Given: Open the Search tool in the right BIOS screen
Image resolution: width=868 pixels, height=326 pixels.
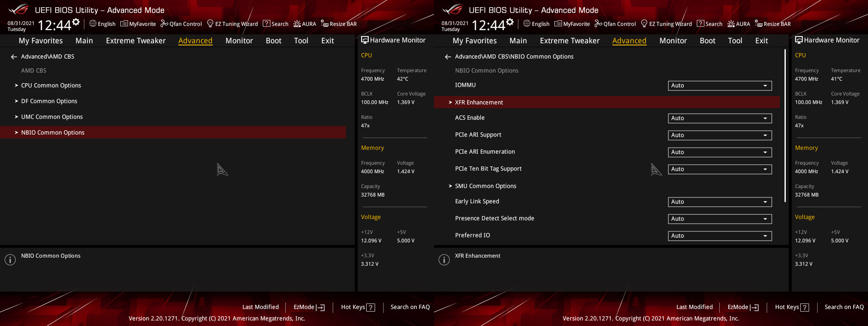Looking at the screenshot, I should click(x=709, y=24).
